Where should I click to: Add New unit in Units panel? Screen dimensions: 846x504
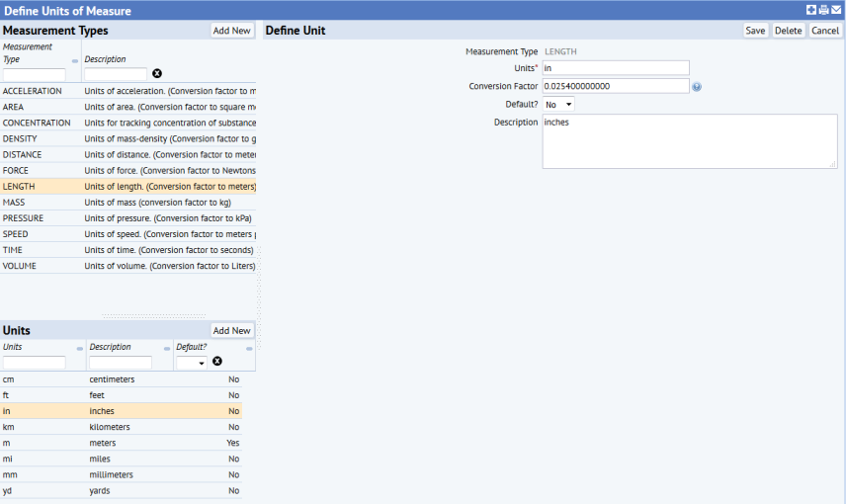click(232, 331)
